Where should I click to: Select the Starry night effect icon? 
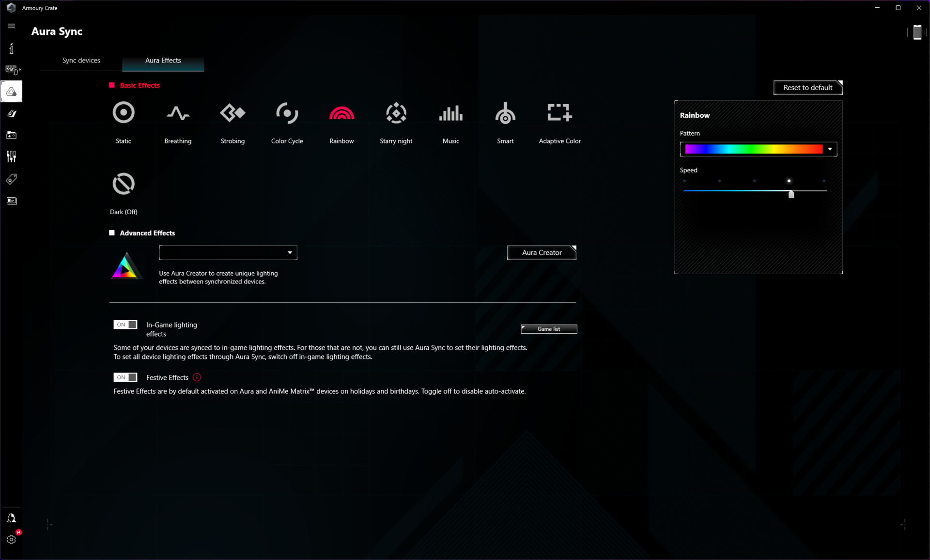point(396,113)
